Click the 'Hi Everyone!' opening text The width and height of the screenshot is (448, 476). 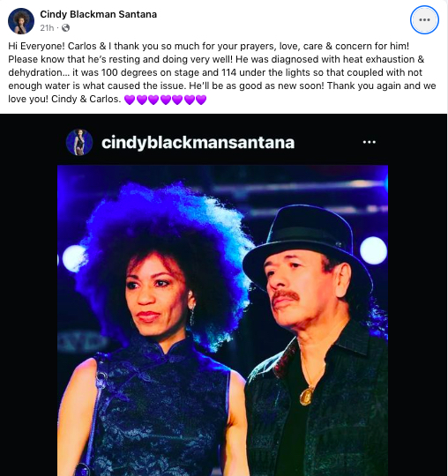36,46
